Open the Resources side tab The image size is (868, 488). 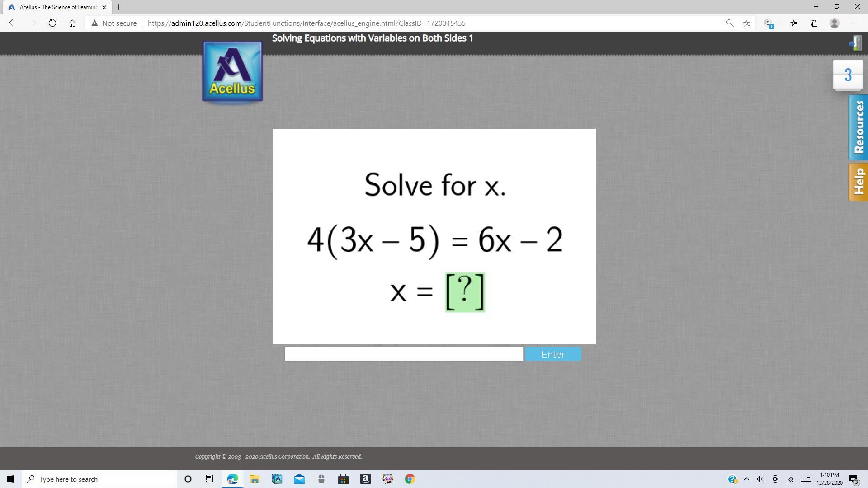coord(858,127)
